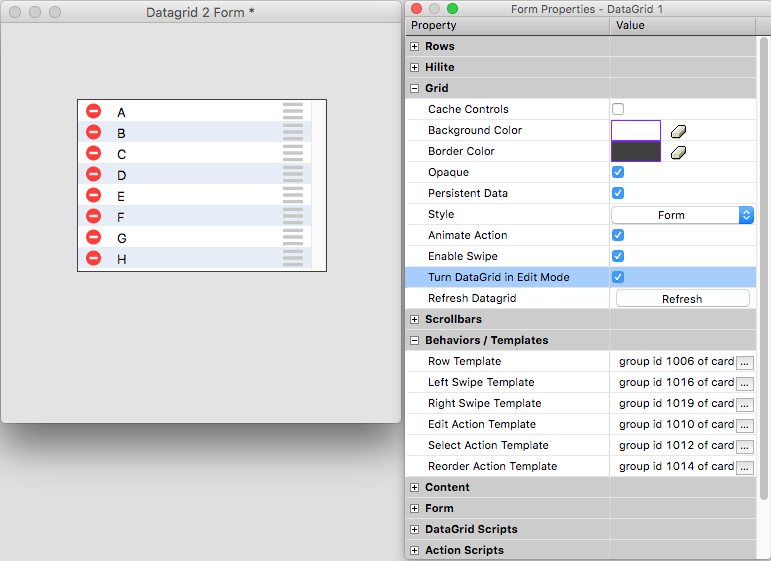This screenshot has height=561, width=771.
Task: Disable Turn DataGrid in Edit Mode
Action: click(x=618, y=277)
